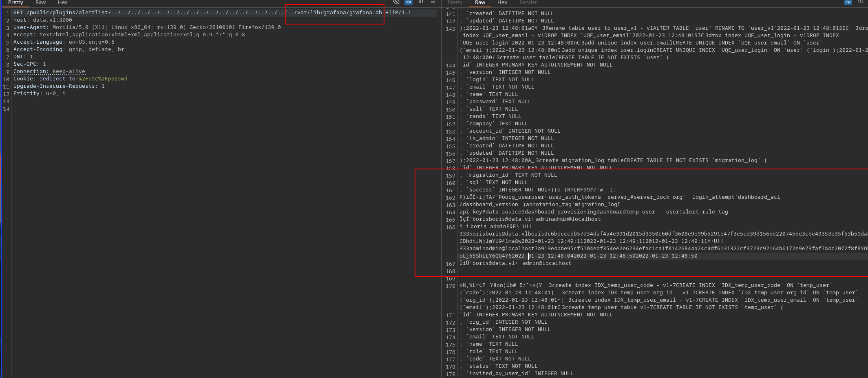868x378 pixels.
Task: Click the %2Fetc%2Fpasswd cookie value
Action: (x=103, y=78)
